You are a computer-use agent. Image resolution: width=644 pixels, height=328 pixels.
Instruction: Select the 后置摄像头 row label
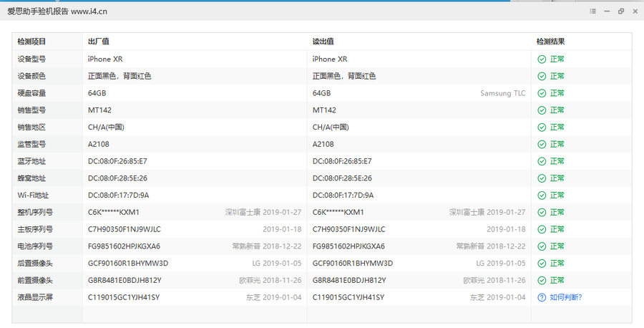(35, 263)
